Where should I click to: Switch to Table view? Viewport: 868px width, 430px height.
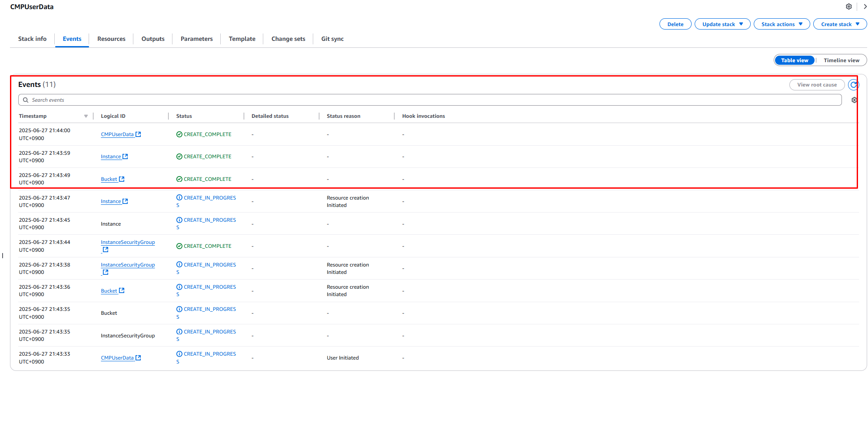794,60
